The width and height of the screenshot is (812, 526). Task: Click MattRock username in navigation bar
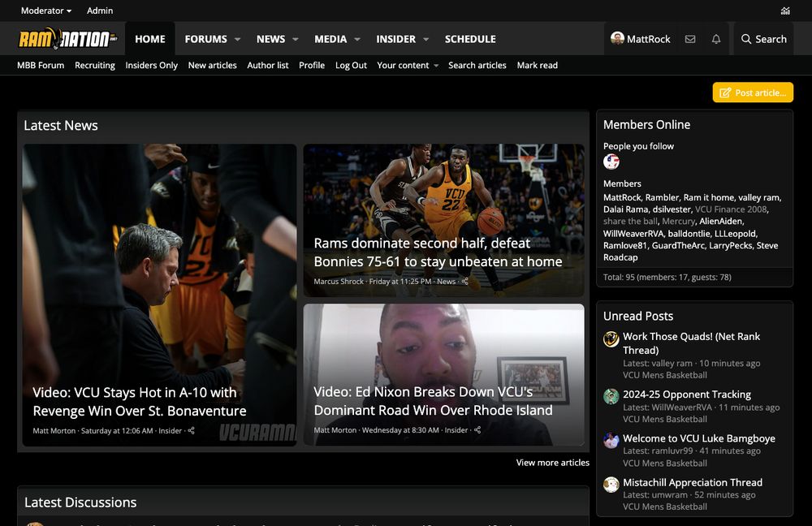(x=648, y=39)
